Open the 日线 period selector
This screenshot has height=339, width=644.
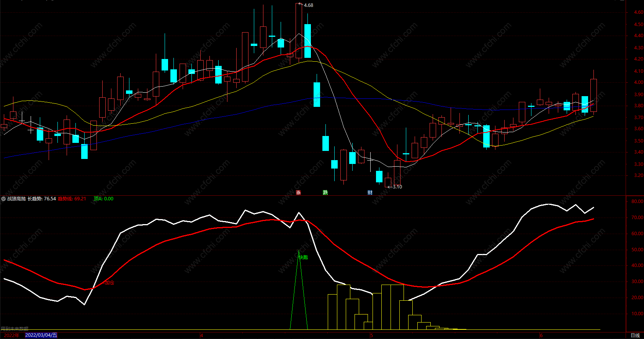(635, 336)
